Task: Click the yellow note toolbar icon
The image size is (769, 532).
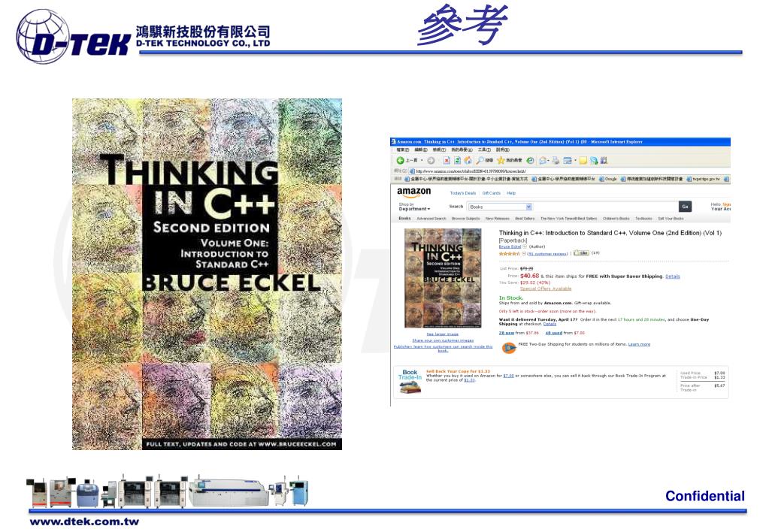Action: (583, 160)
